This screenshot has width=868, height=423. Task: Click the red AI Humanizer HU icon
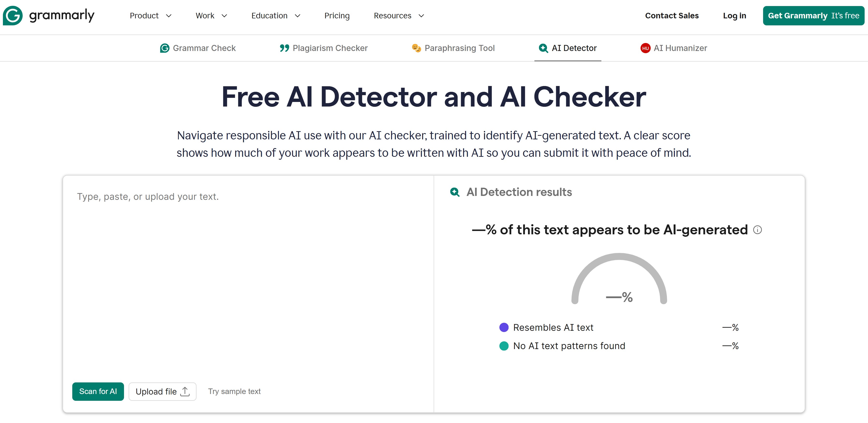coord(645,48)
